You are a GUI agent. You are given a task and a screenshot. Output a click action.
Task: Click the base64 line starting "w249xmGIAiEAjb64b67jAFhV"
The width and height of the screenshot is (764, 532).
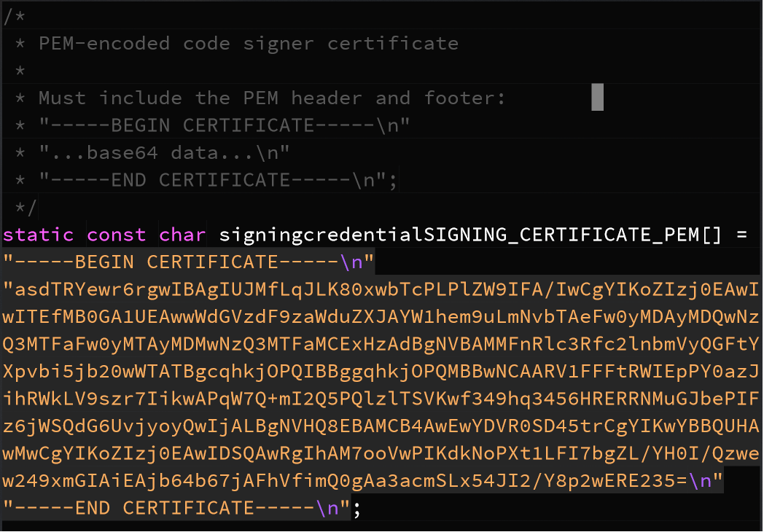coord(363,481)
